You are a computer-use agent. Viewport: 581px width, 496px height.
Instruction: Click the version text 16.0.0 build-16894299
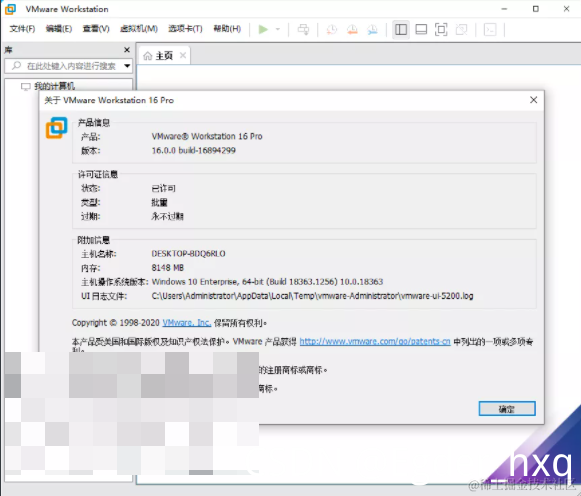[x=193, y=150]
